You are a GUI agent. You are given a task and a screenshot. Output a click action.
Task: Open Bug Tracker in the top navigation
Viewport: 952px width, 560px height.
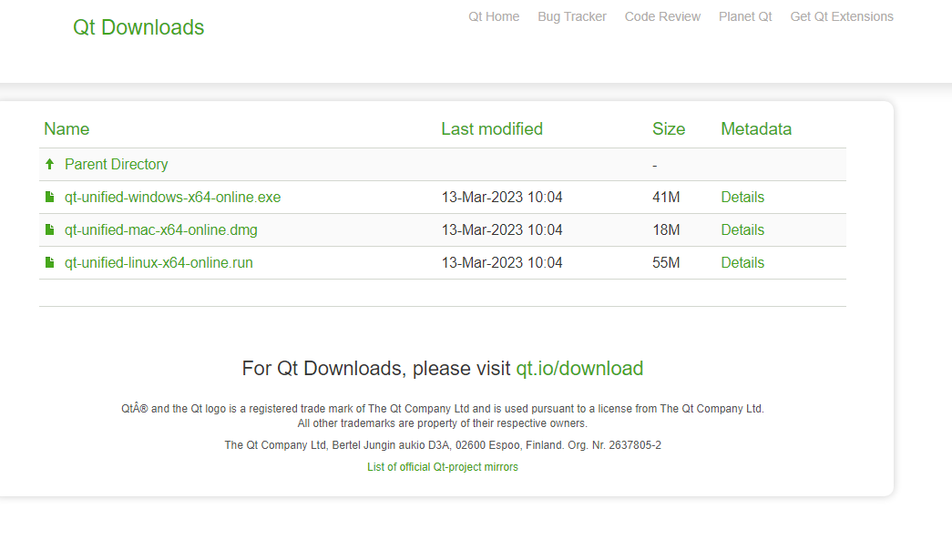coord(572,16)
